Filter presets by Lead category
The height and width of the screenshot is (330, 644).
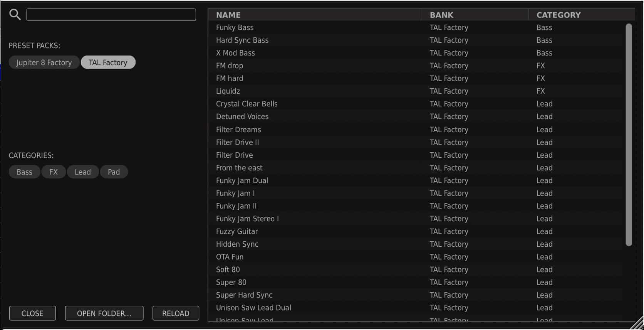click(x=83, y=172)
